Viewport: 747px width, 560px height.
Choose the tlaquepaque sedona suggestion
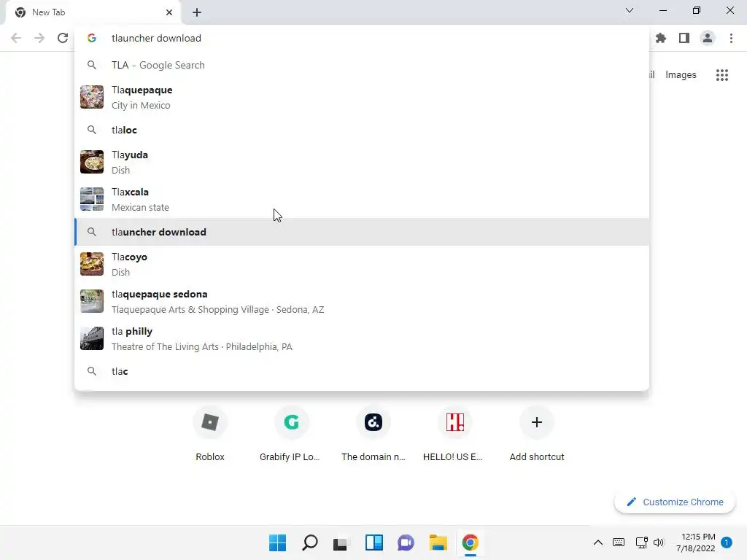click(362, 301)
